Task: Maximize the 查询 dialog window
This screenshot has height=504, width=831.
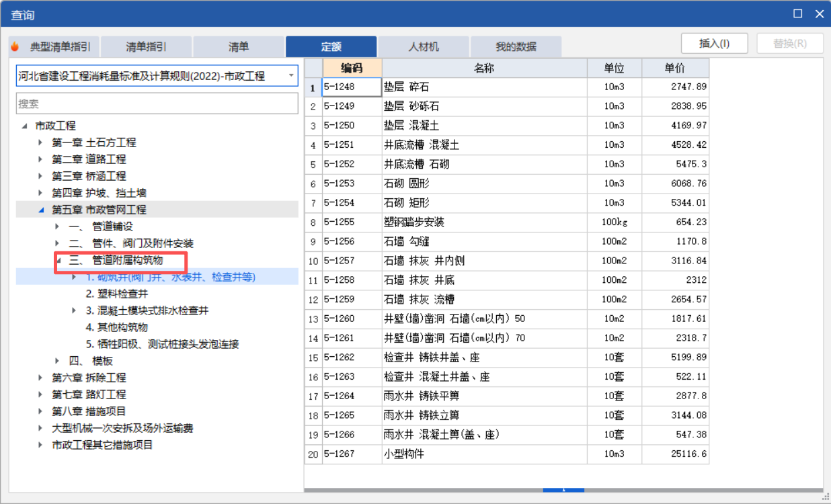Action: 798,13
